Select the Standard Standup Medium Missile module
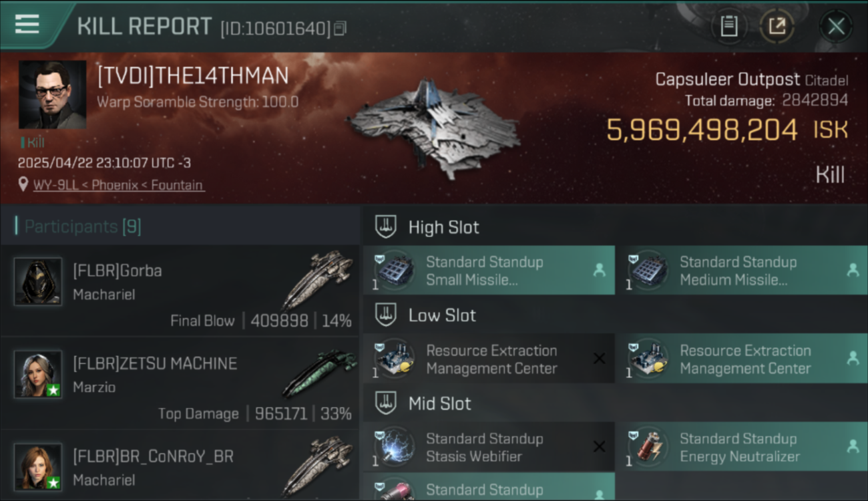The height and width of the screenshot is (501, 868). pyautogui.click(x=742, y=271)
